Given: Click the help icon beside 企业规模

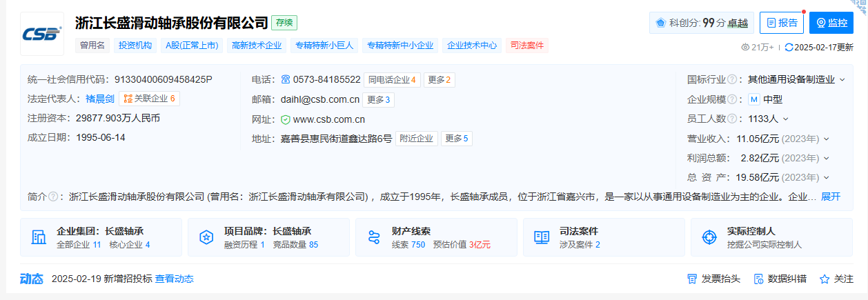Looking at the screenshot, I should point(731,99).
